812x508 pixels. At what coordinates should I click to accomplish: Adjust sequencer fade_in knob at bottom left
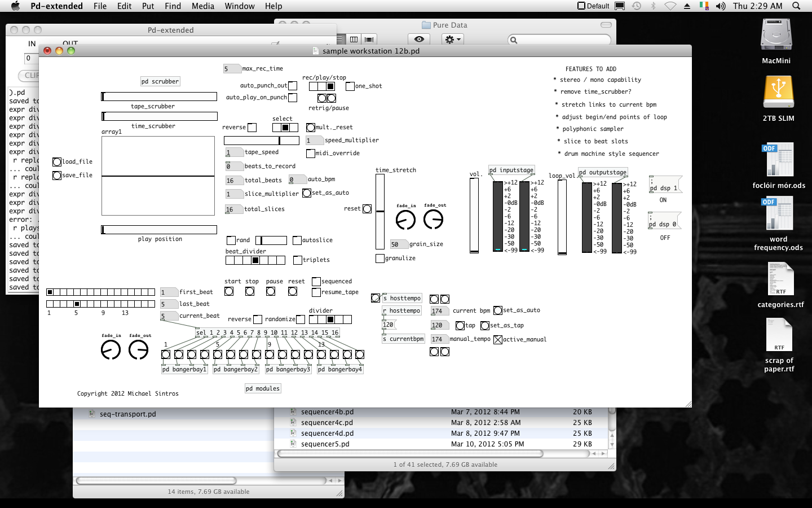point(111,350)
